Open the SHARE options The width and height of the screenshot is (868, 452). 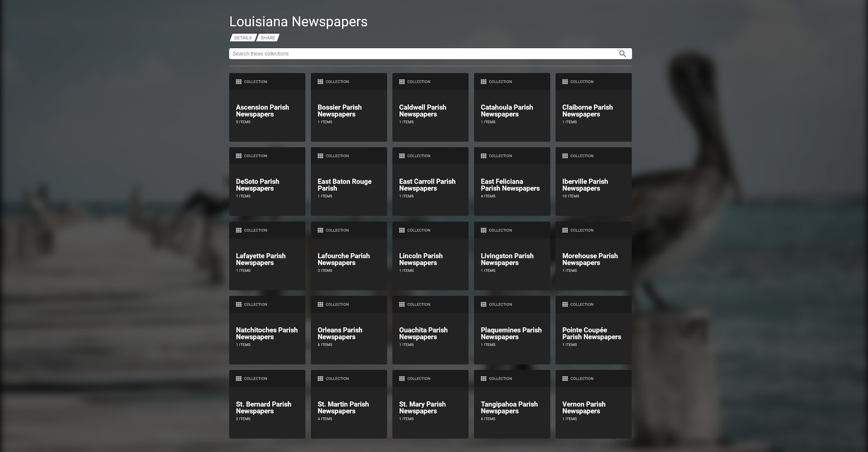pyautogui.click(x=268, y=38)
